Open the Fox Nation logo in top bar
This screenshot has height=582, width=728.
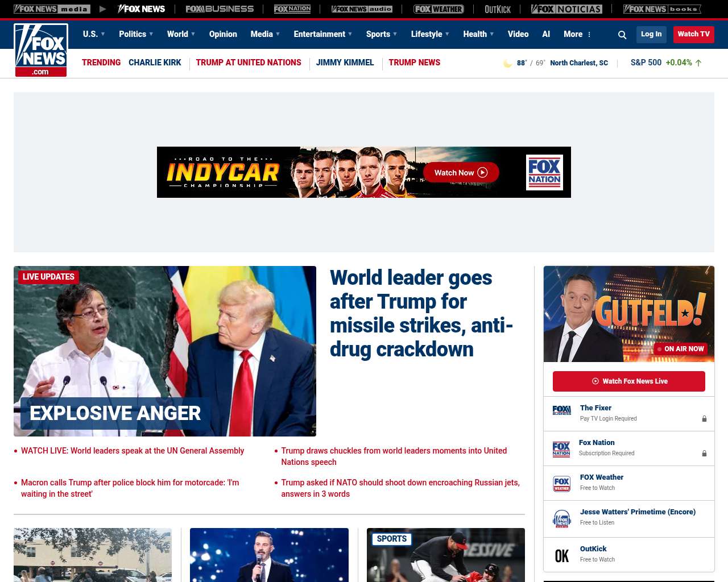point(292,9)
